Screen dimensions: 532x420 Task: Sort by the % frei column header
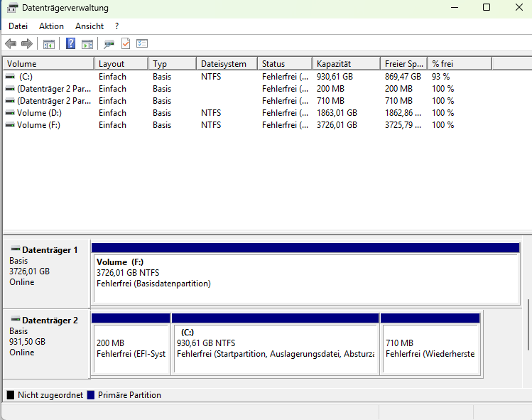tap(460, 63)
